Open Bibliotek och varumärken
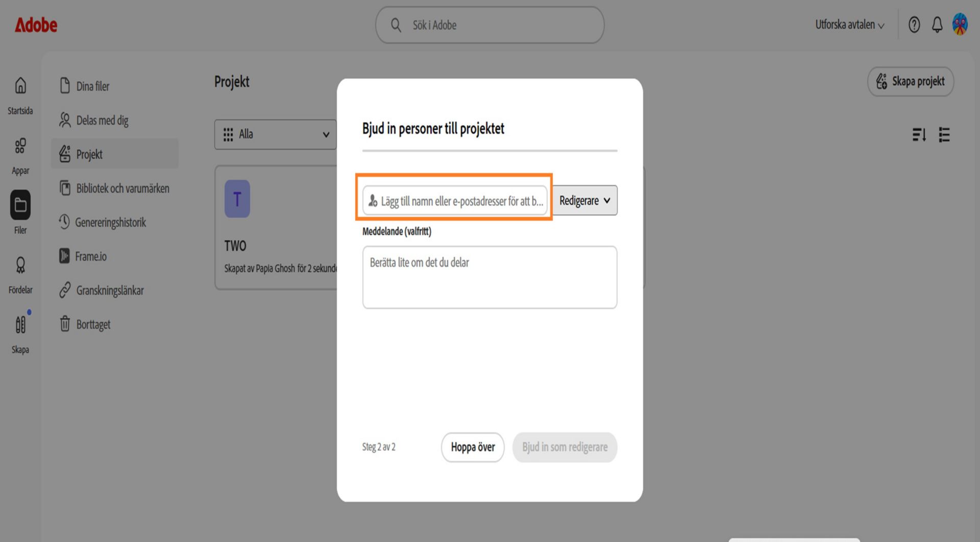The image size is (980, 542). [x=115, y=188]
